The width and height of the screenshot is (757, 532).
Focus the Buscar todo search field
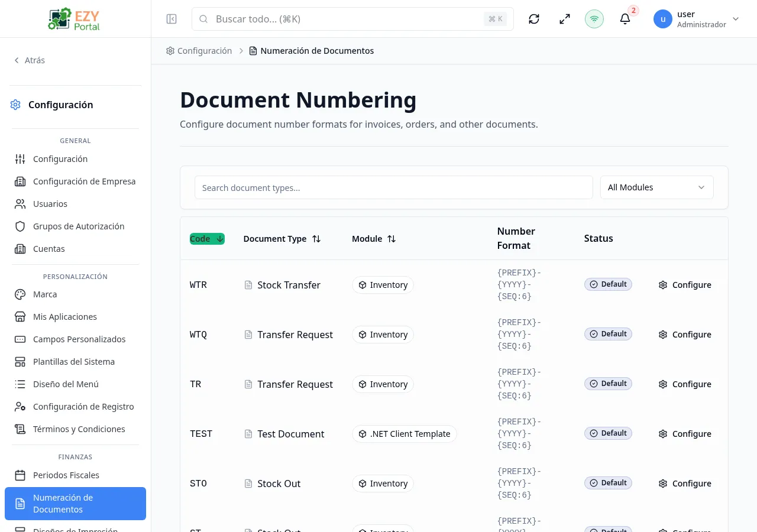pos(352,19)
